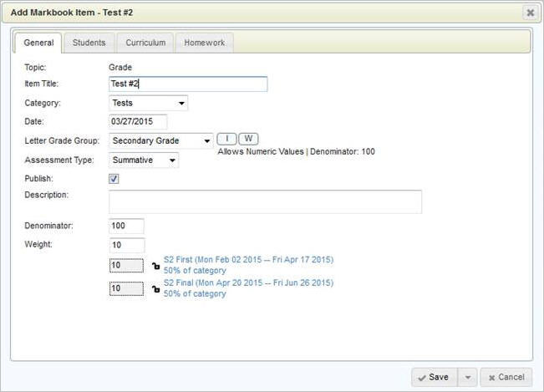
Task: Open the Homework tab
Action: point(204,43)
